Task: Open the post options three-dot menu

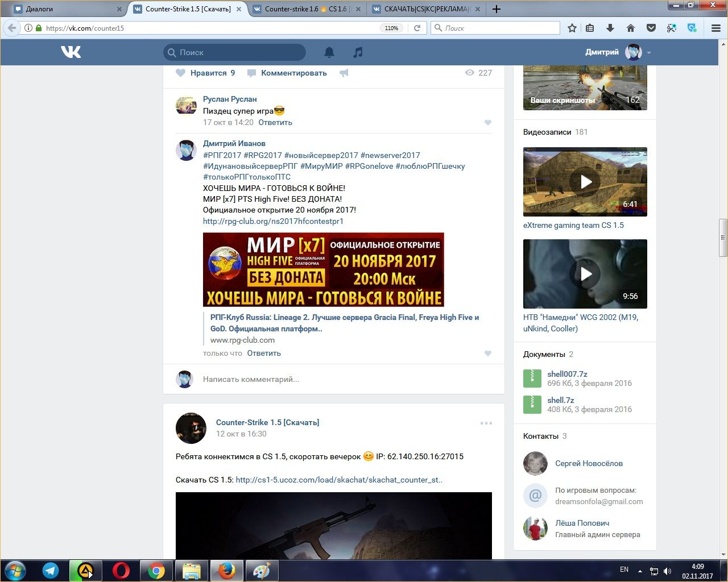Action: click(x=486, y=423)
